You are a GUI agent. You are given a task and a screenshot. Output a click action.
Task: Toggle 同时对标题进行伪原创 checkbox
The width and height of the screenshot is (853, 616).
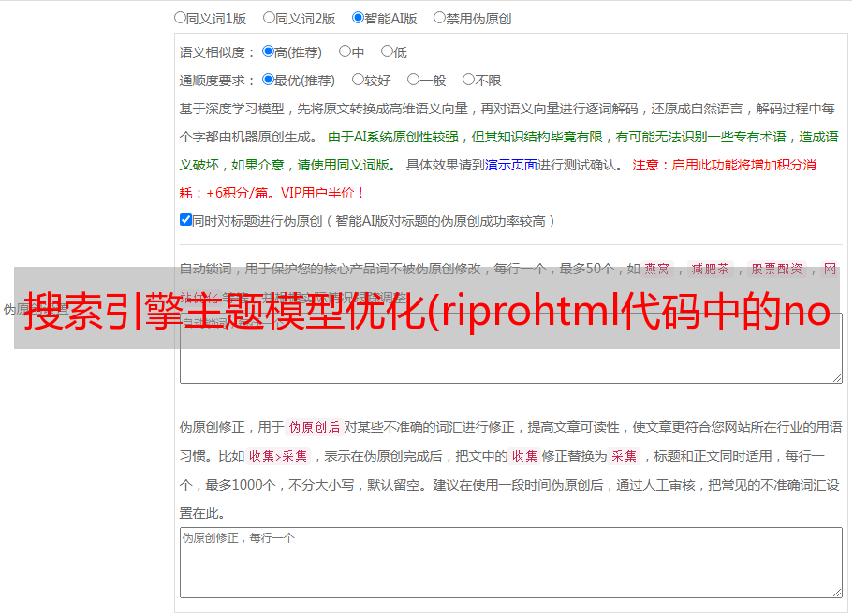(x=185, y=220)
